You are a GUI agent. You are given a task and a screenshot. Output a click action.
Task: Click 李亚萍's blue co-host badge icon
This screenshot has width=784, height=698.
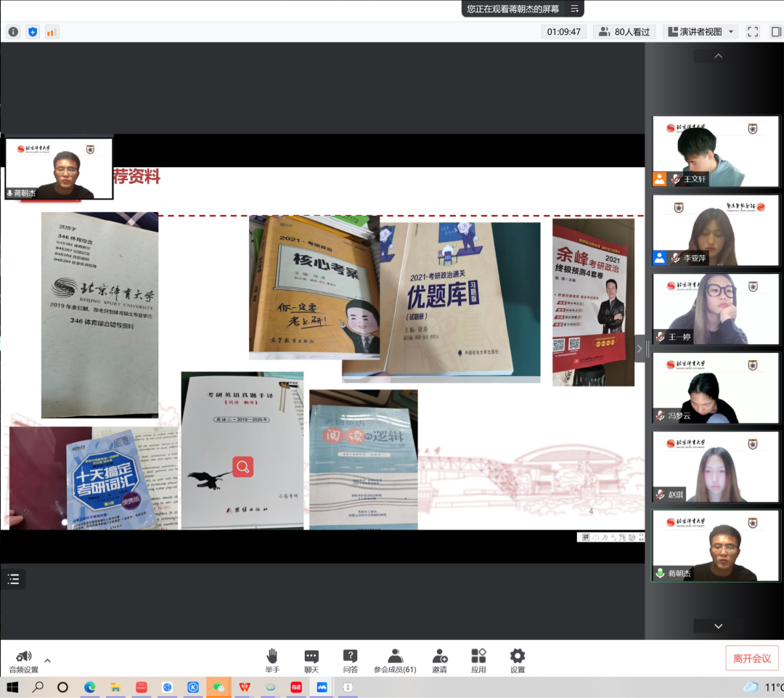point(659,258)
